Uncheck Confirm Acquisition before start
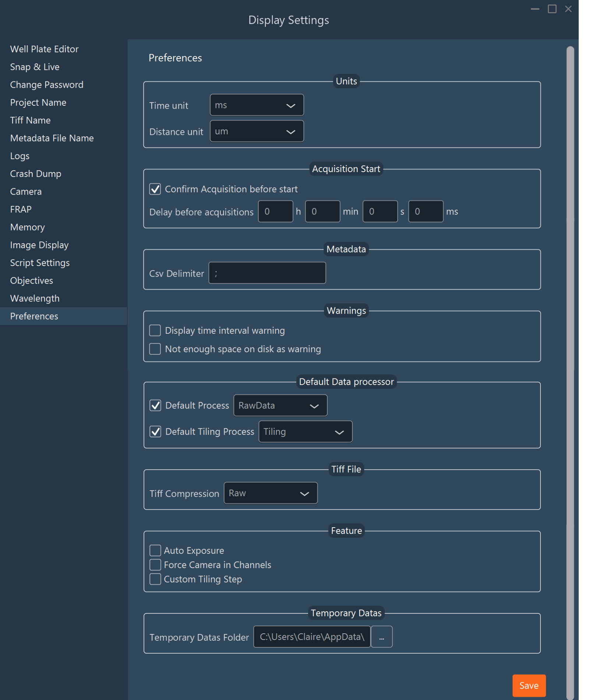Screen dimensions: 589x700 (x=155, y=189)
